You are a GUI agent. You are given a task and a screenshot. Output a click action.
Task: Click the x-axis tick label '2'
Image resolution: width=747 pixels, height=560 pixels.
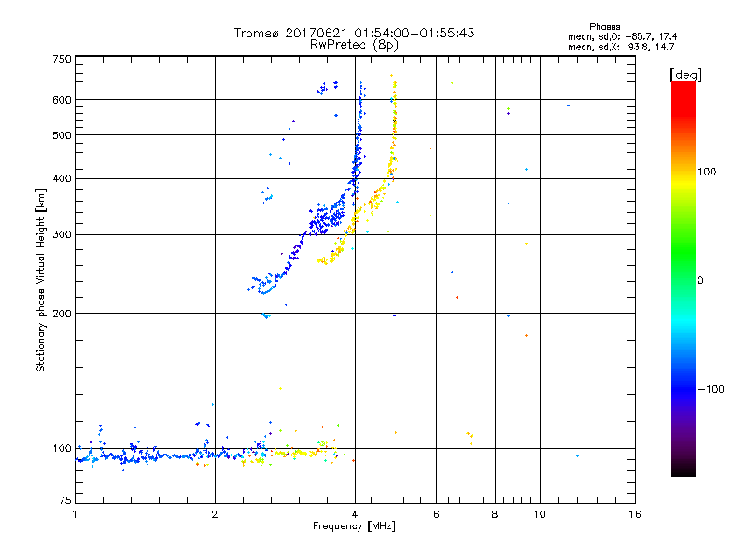pos(215,514)
